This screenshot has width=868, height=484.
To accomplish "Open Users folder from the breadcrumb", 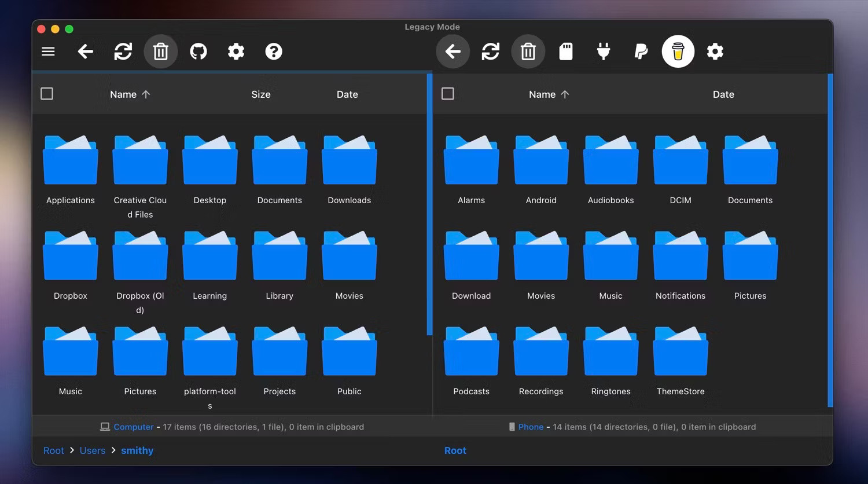I will pyautogui.click(x=92, y=450).
